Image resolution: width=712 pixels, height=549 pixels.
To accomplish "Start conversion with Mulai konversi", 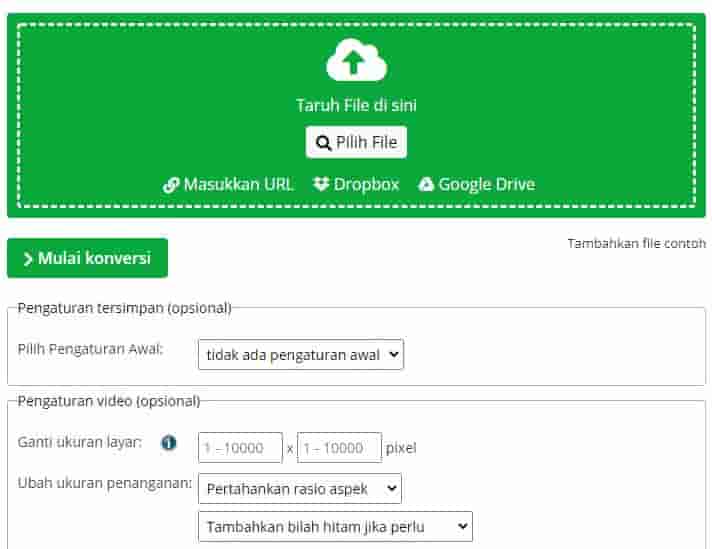I will point(88,258).
